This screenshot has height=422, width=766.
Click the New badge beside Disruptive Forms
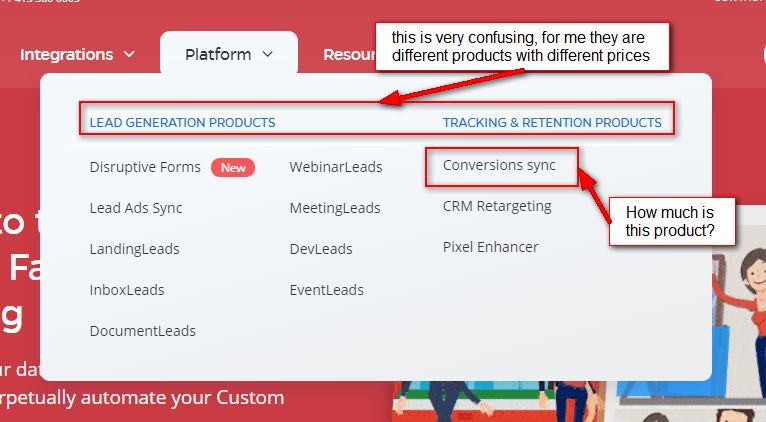233,168
